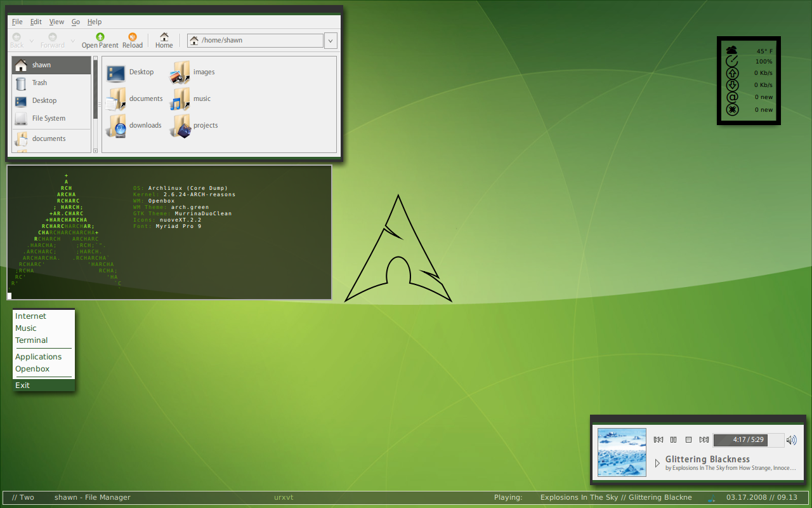Click the /home/shawn location field

(255, 41)
